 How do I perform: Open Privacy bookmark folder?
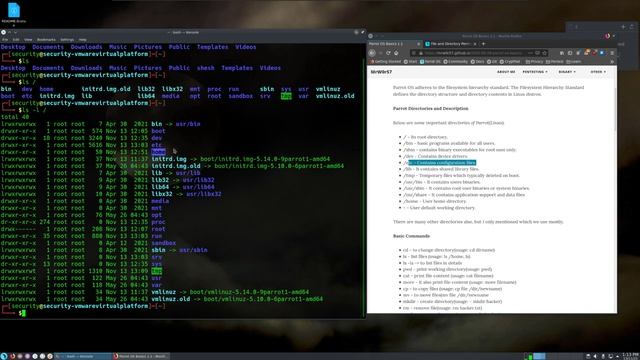[534, 62]
